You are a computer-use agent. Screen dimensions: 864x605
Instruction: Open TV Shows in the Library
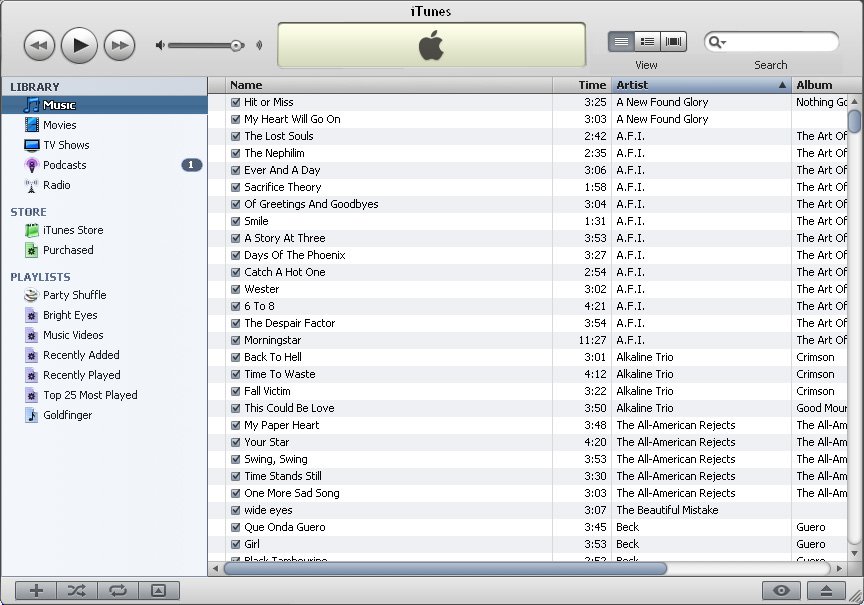click(x=66, y=145)
